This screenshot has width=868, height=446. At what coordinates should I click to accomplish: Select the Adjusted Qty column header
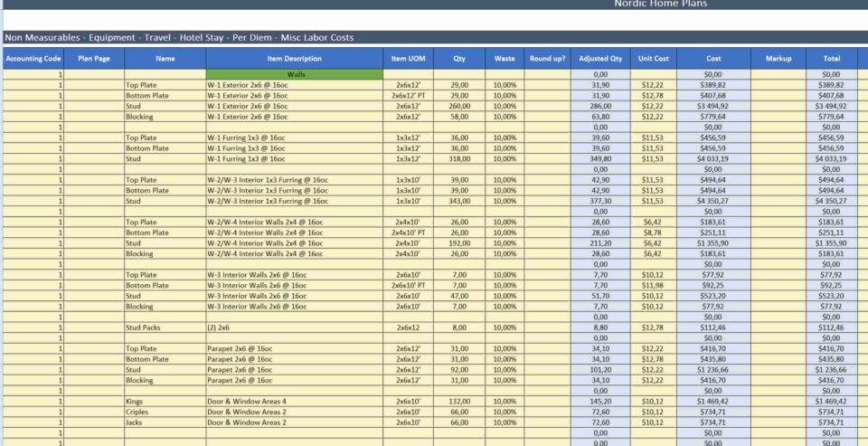(600, 59)
